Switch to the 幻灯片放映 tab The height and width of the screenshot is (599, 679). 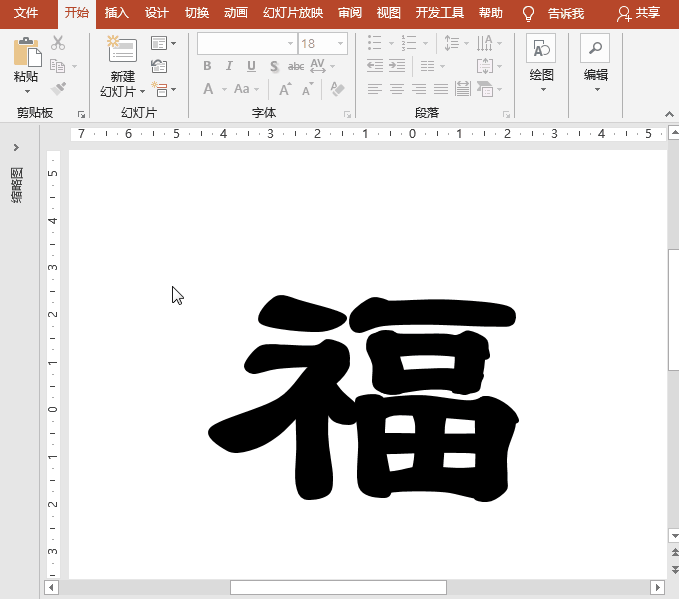coord(293,13)
